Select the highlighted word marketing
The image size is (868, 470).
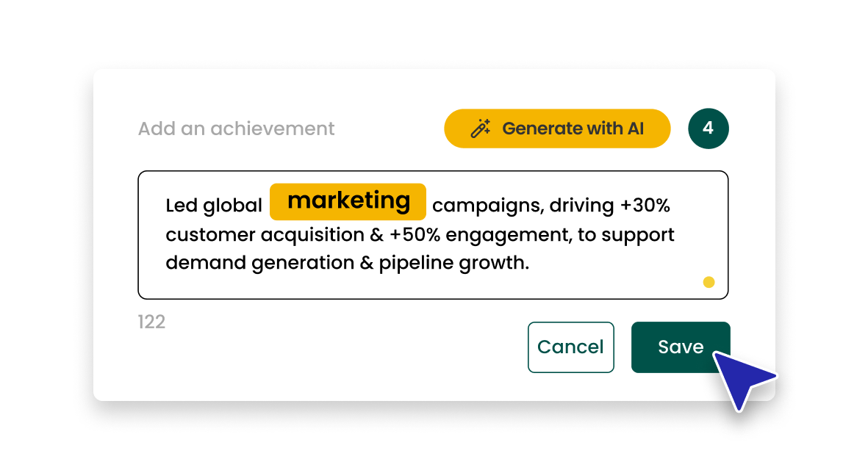tap(348, 201)
